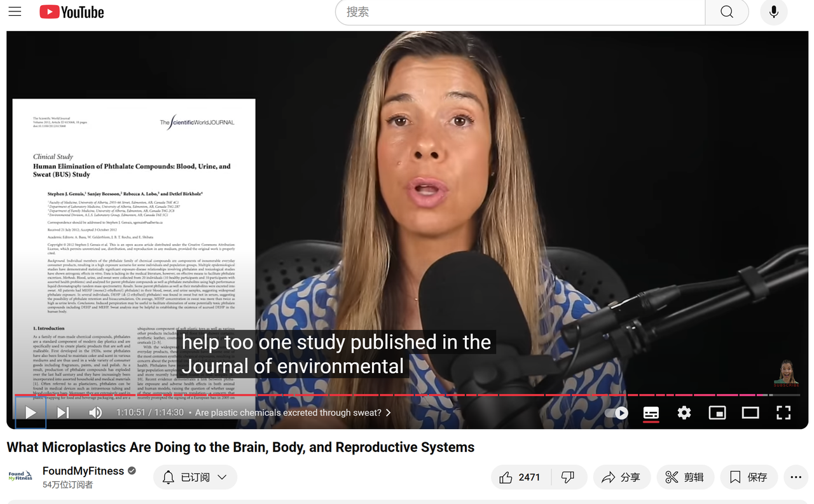Image resolution: width=814 pixels, height=504 pixels.
Task: Turn off subtitles with captions button
Action: click(x=651, y=413)
